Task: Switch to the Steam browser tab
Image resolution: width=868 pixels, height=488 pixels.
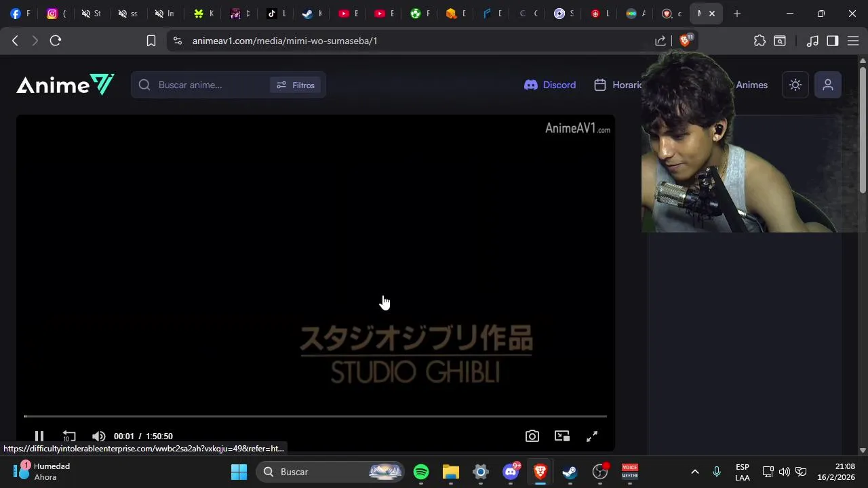Action: pos(313,14)
